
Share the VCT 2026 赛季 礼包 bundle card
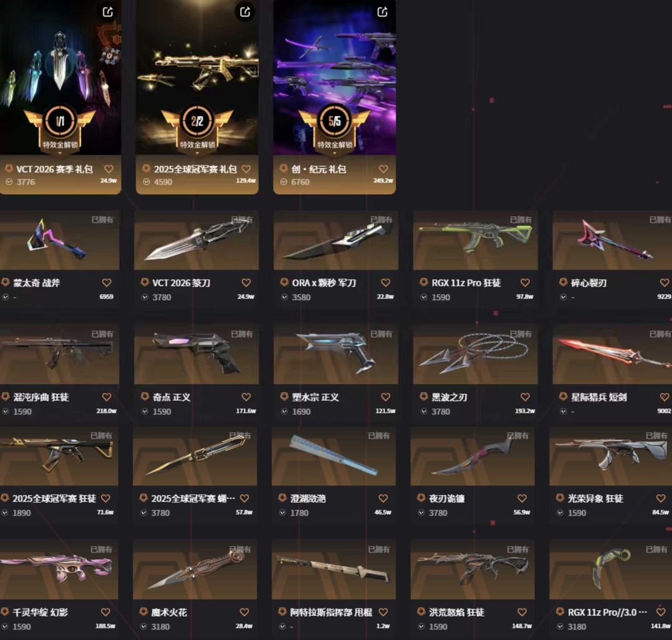tap(108, 12)
